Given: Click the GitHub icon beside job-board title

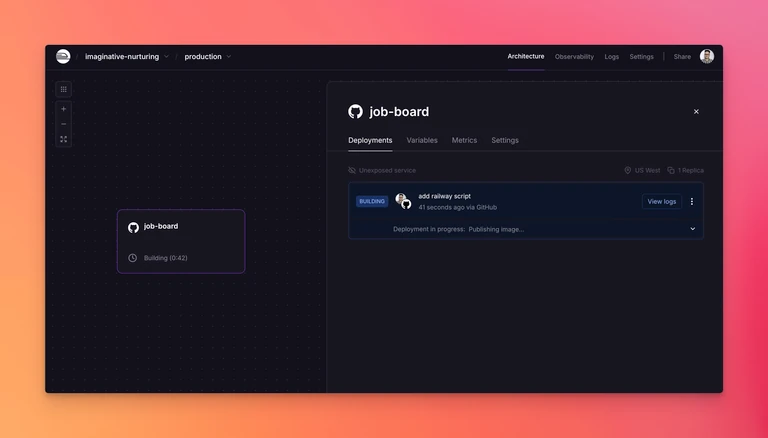Looking at the screenshot, I should point(356,112).
